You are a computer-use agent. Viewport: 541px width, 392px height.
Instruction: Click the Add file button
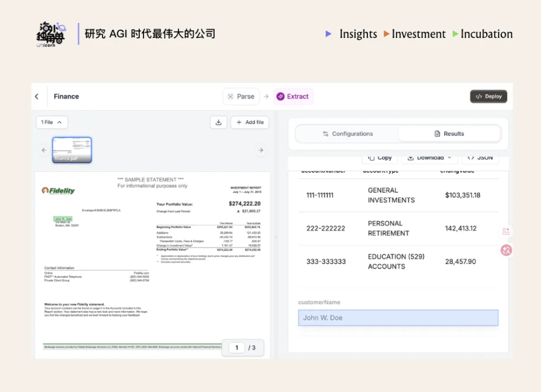pos(250,122)
